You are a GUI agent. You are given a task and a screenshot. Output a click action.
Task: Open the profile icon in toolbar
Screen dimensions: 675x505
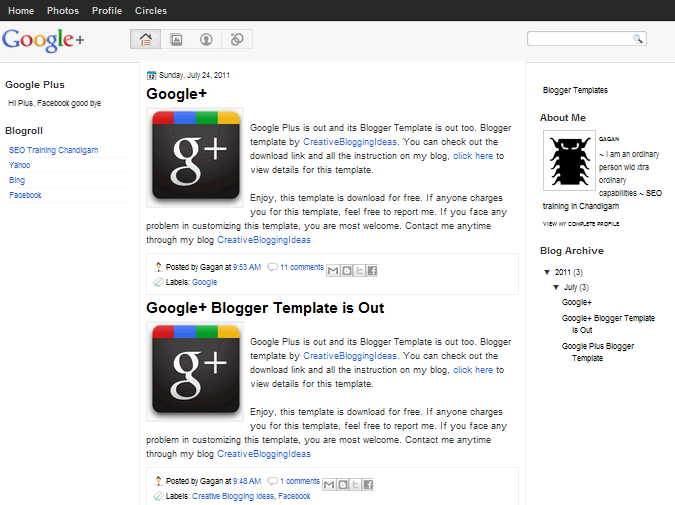coord(206,39)
